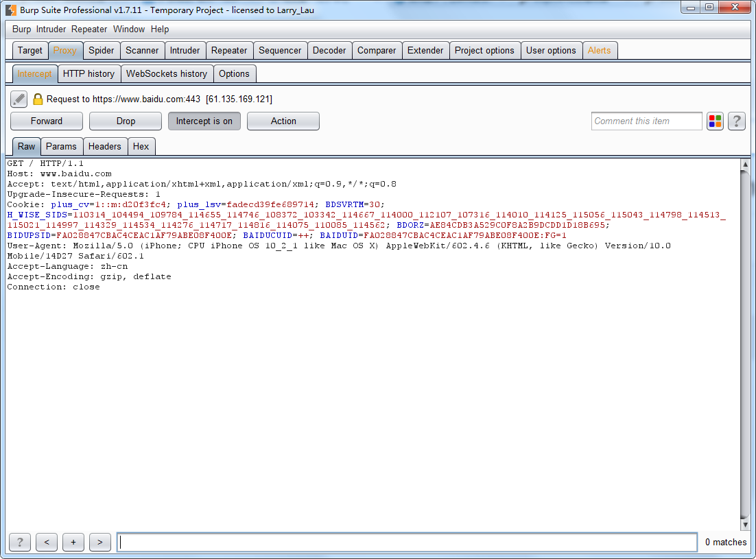Viewport: 756px width, 559px height.
Task: Click the 'Upgrade-Insecure-Requests: 1' line
Action: (x=84, y=194)
